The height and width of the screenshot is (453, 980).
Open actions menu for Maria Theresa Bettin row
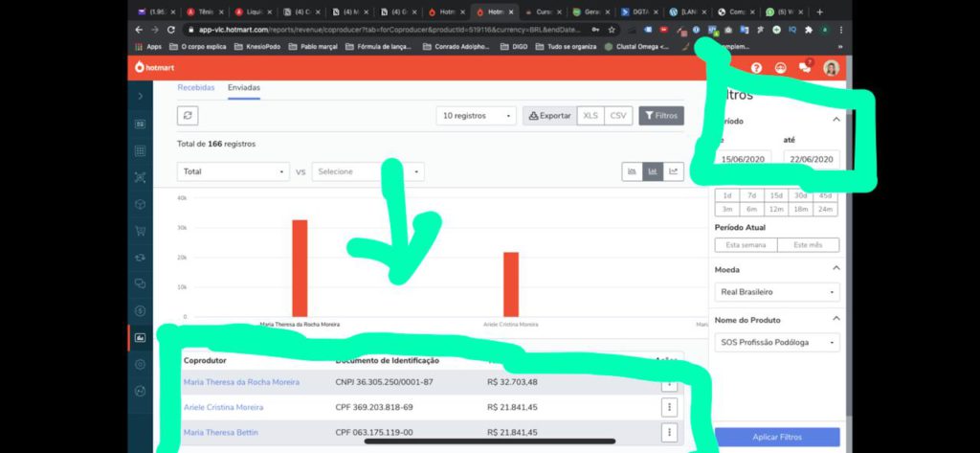click(x=669, y=432)
